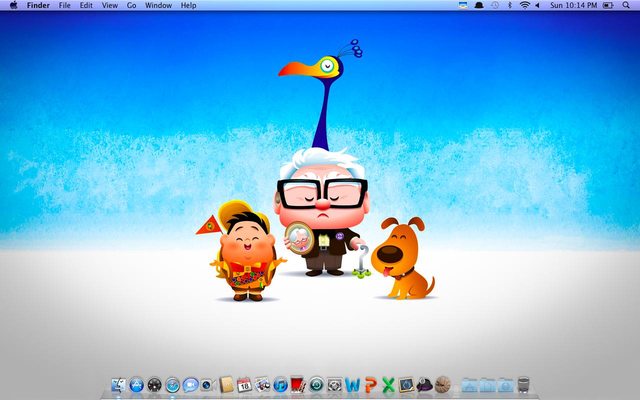Viewport: 640px width, 400px height.
Task: Open the Bluetooth status menu
Action: (509, 5)
